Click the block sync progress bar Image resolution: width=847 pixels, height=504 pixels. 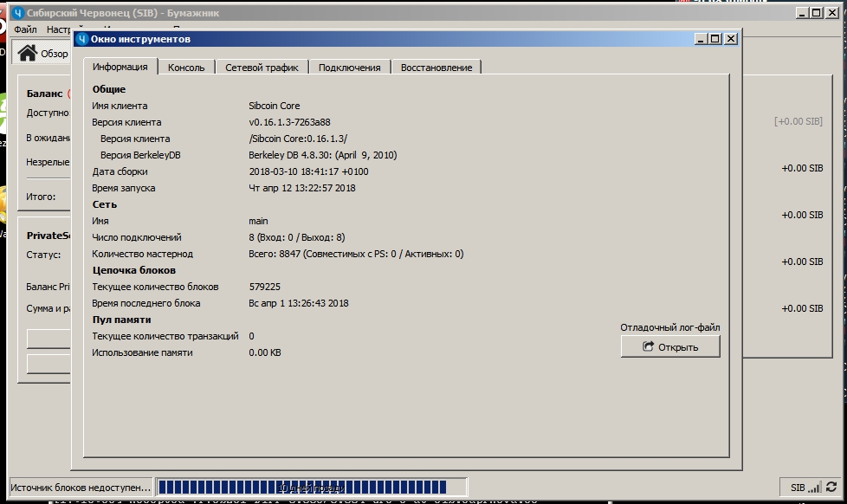click(x=312, y=488)
